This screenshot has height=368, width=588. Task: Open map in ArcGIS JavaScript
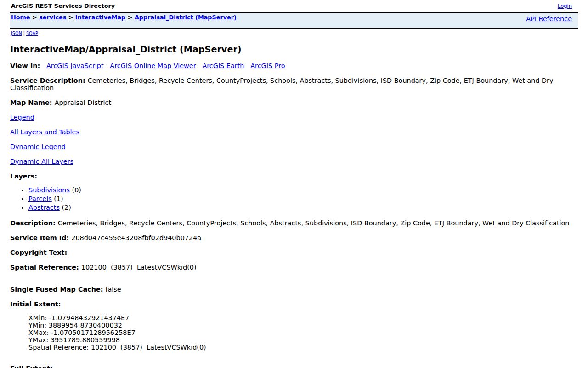pyautogui.click(x=75, y=66)
